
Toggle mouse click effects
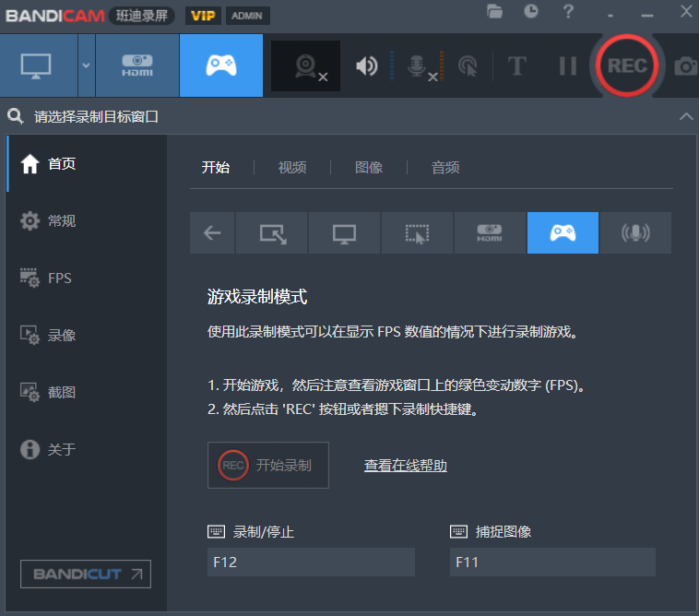click(468, 66)
